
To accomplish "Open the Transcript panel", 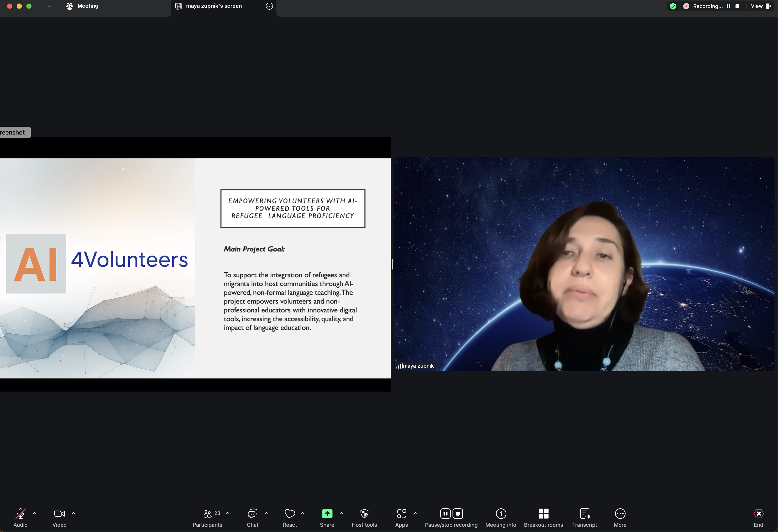I will tap(585, 517).
